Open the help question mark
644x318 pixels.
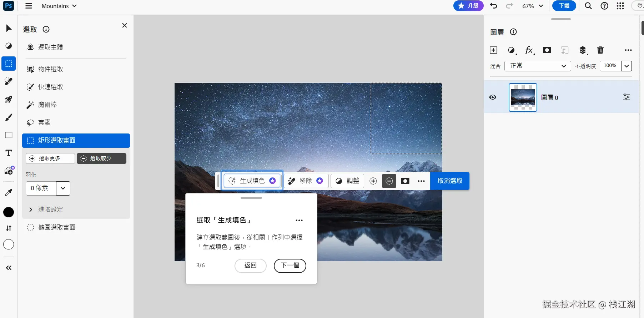[604, 6]
